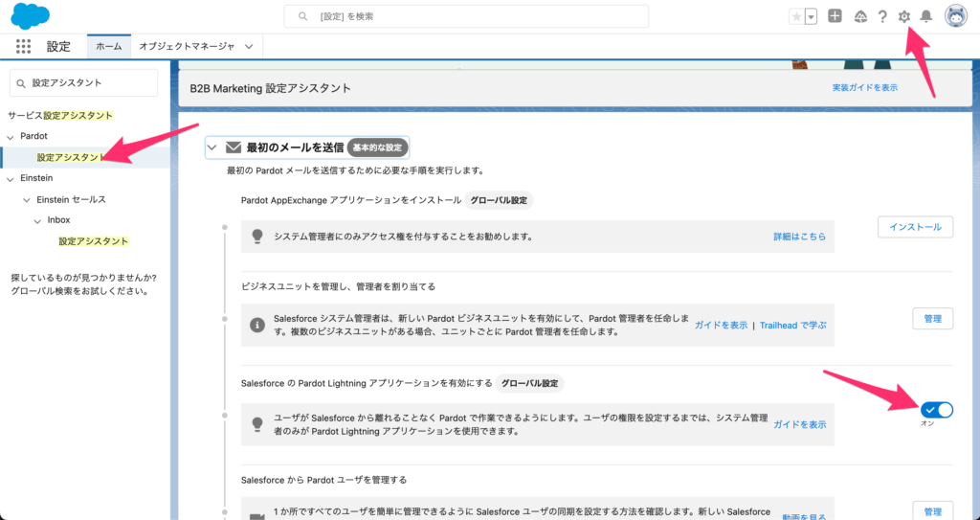Screen dimensions: 980x520
Task: Click 管理 button for ビジネスユニット
Action: (932, 319)
